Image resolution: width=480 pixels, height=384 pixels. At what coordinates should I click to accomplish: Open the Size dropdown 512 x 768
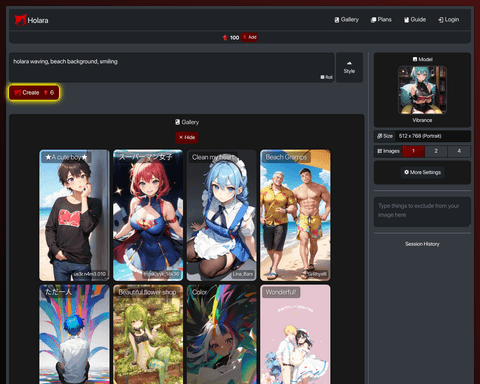pos(433,136)
